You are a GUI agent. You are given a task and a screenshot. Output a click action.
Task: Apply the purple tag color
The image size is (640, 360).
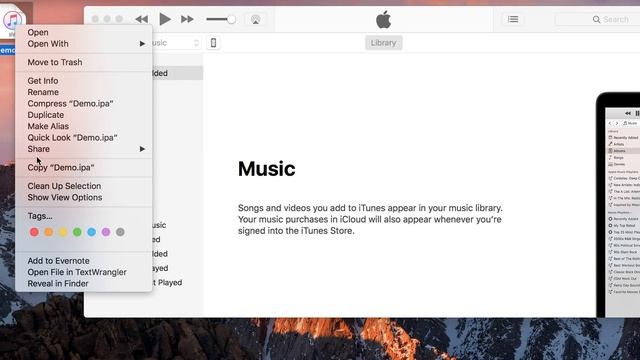[x=106, y=232]
